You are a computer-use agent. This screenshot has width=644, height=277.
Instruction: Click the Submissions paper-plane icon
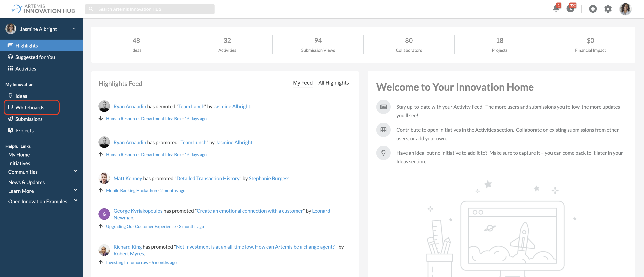pyautogui.click(x=10, y=119)
